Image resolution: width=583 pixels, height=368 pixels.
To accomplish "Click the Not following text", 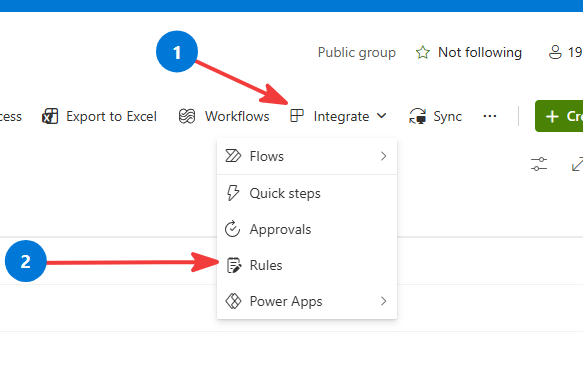I will [480, 52].
